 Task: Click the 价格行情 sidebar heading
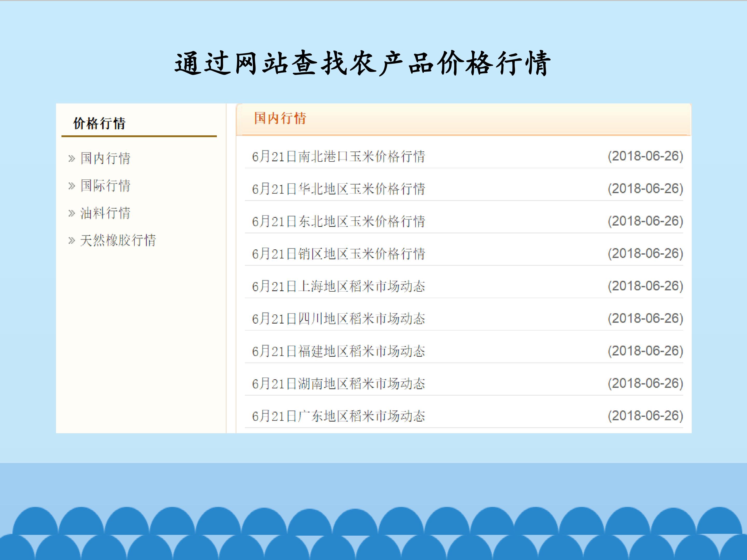tap(99, 124)
